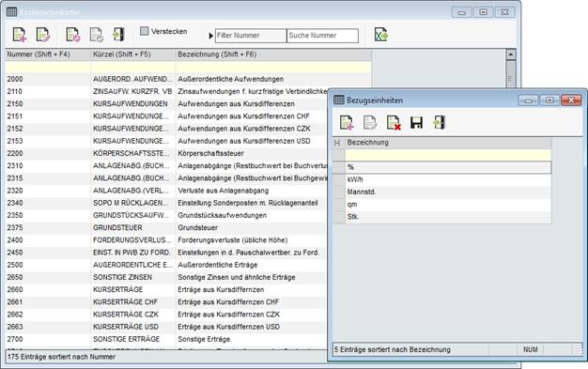588x369 pixels.
Task: Select Erträge aus Kursdiffernzen USD row
Action: pyautogui.click(x=166, y=327)
